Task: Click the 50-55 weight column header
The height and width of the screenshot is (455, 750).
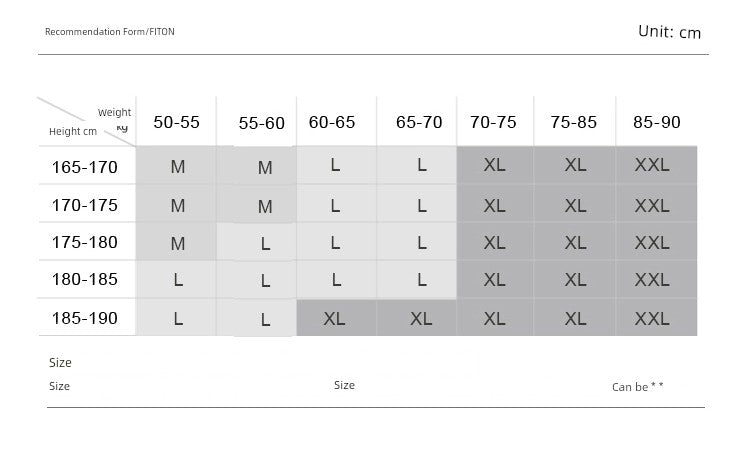Action: coord(176,122)
